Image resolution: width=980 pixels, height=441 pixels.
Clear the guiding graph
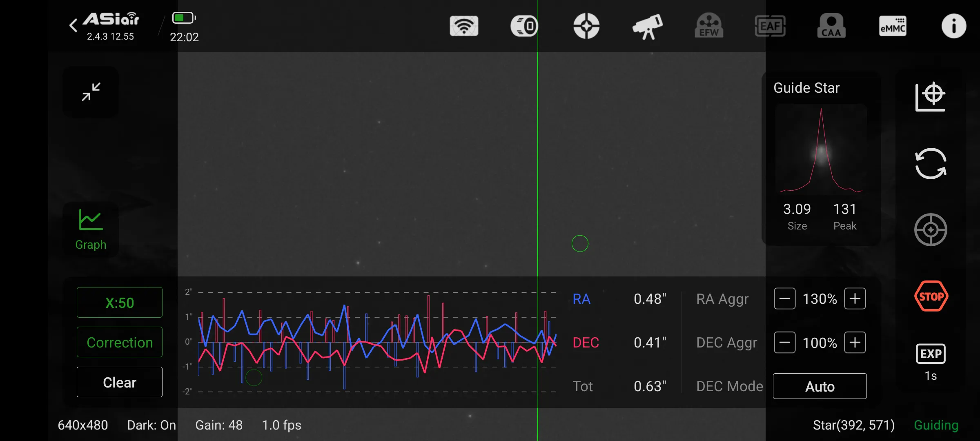coord(120,382)
